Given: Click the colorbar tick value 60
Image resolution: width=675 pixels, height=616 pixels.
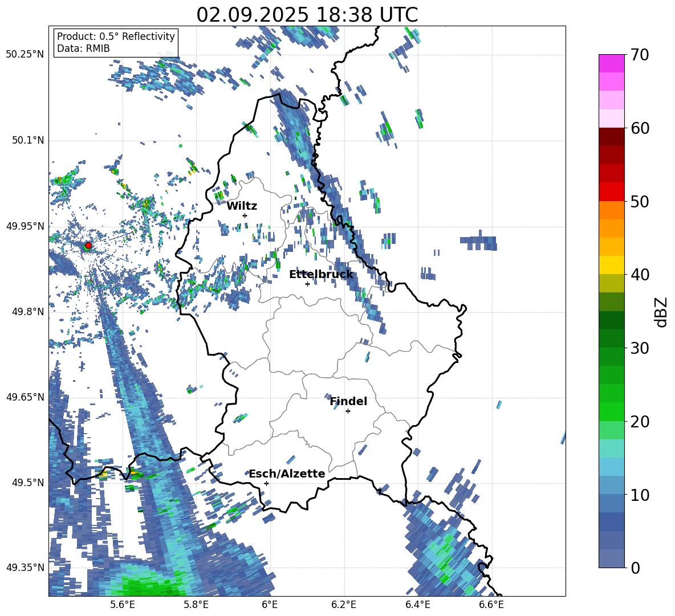Looking at the screenshot, I should pyautogui.click(x=640, y=128).
